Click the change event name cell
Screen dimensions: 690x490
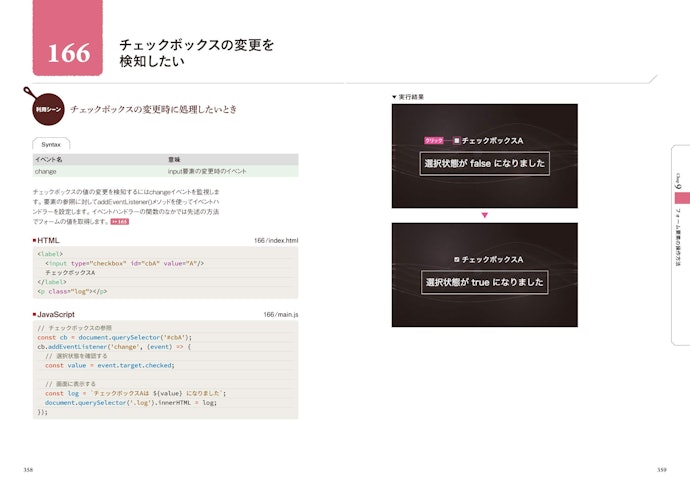coord(46,171)
